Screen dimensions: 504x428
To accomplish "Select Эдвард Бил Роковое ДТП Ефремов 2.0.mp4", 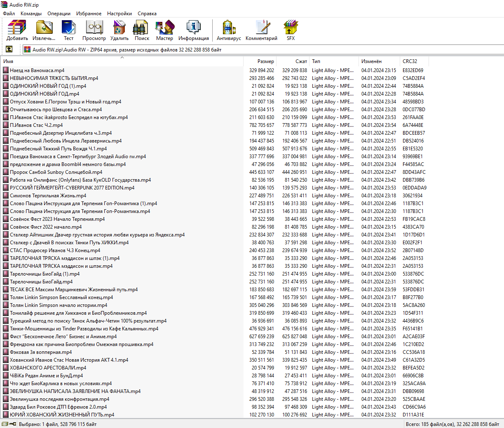I will point(58,407).
